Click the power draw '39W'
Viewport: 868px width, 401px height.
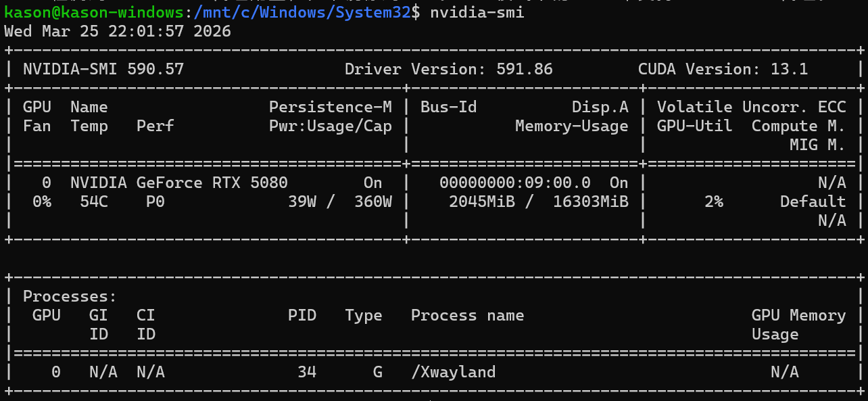(302, 202)
